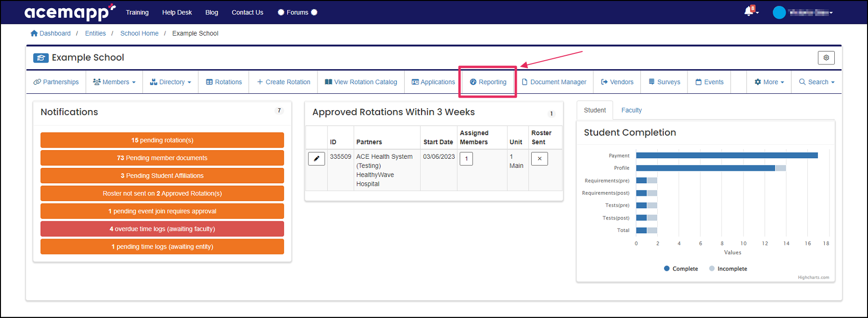Open Training in top navigation
The image size is (868, 318).
pyautogui.click(x=137, y=13)
